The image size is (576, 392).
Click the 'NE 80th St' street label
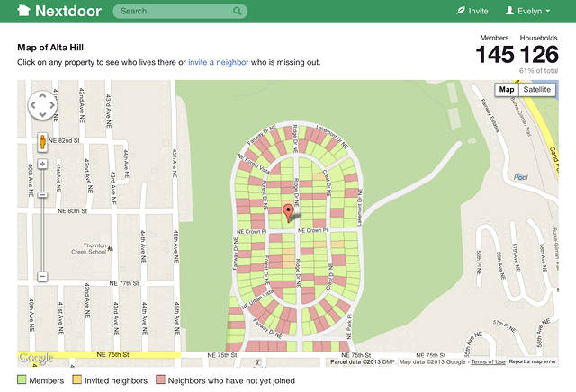point(72,211)
